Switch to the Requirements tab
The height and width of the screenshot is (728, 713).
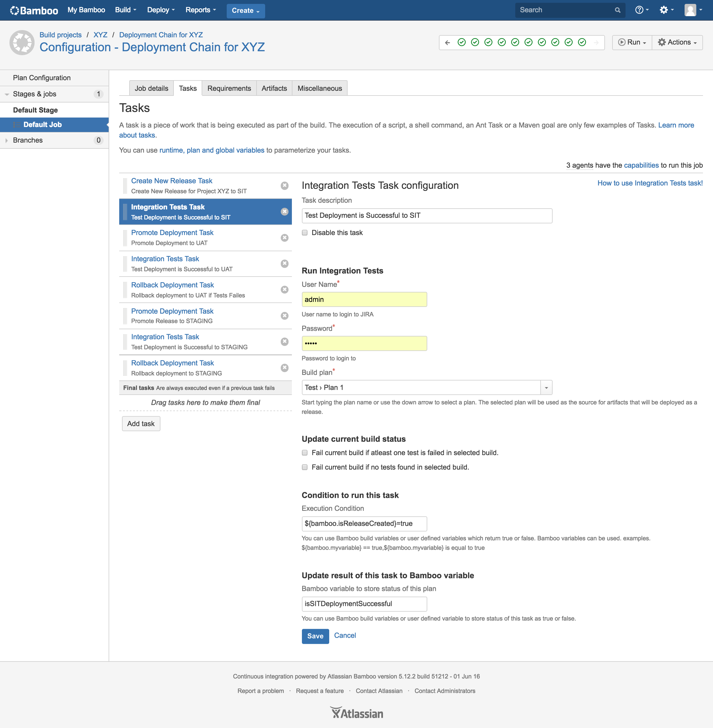point(229,88)
